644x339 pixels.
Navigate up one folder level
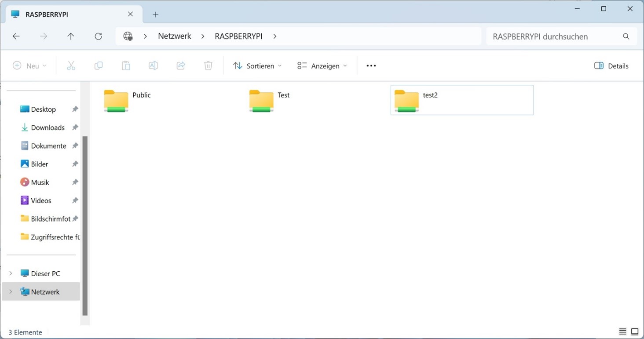point(71,36)
